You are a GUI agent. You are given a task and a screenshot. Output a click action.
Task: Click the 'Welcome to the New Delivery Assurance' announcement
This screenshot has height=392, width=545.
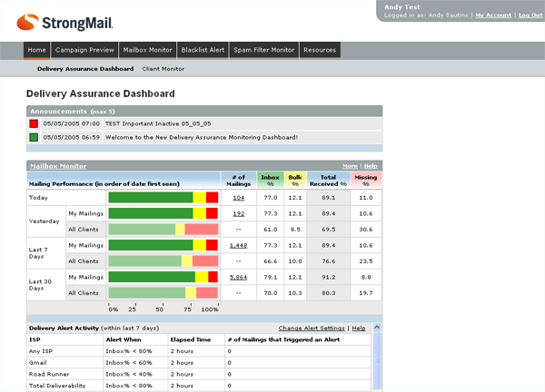[202, 137]
